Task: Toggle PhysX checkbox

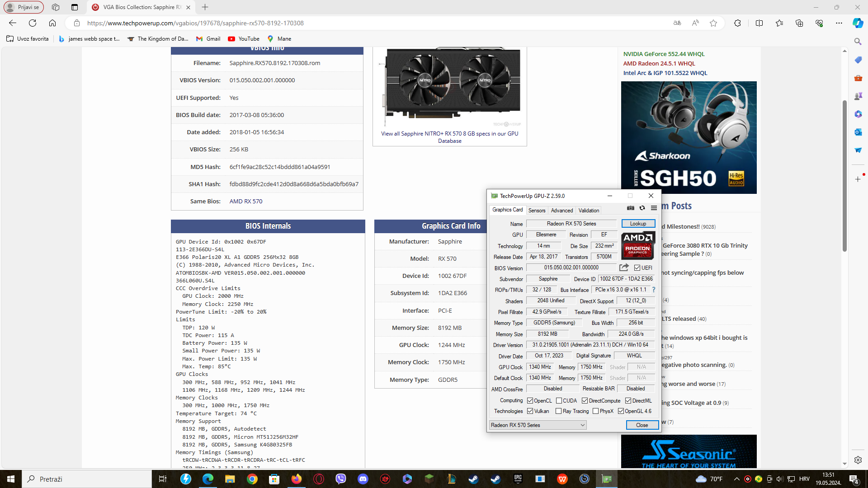Action: [595, 411]
